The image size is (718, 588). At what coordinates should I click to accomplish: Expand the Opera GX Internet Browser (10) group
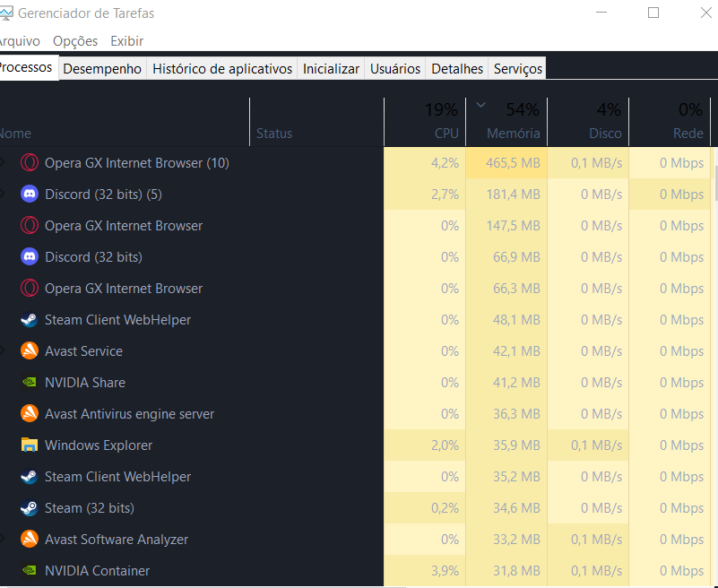[x=3, y=162]
